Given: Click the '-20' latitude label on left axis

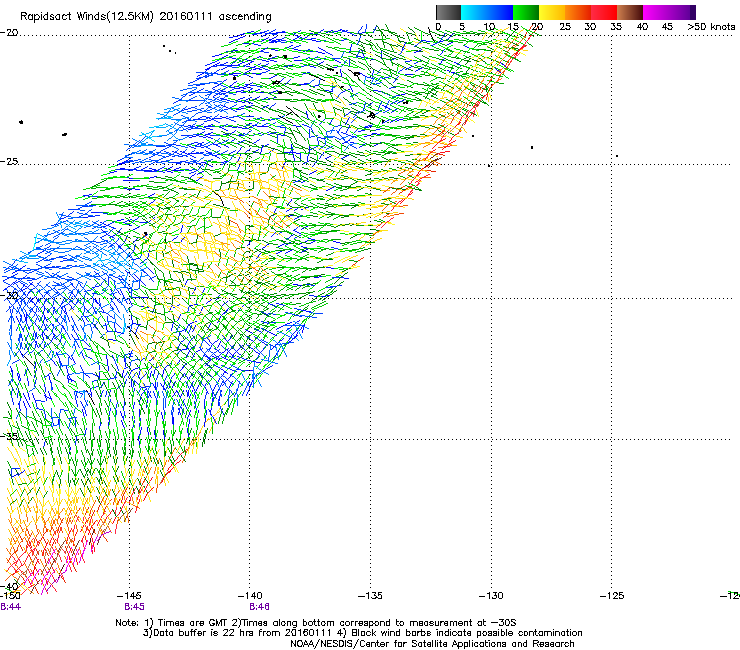Looking at the screenshot, I should [x=9, y=33].
